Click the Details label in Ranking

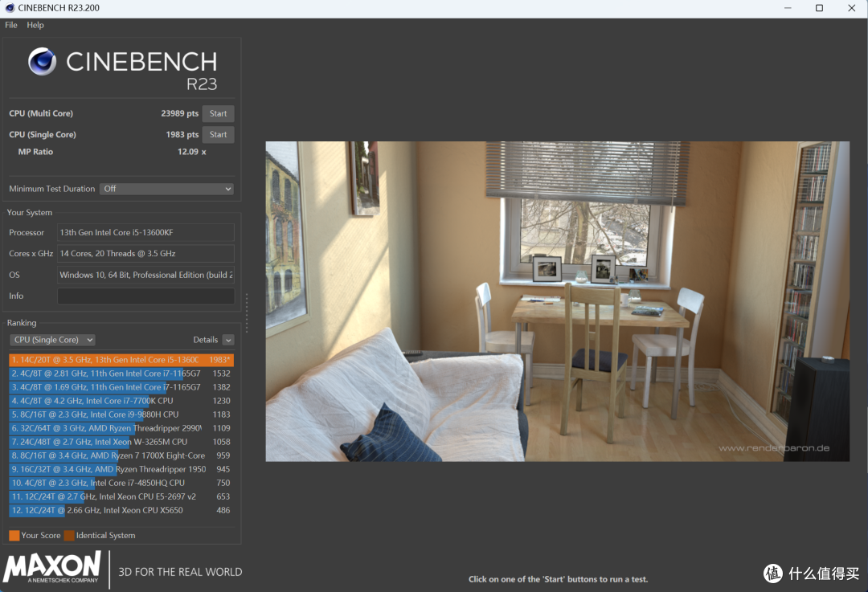[206, 340]
